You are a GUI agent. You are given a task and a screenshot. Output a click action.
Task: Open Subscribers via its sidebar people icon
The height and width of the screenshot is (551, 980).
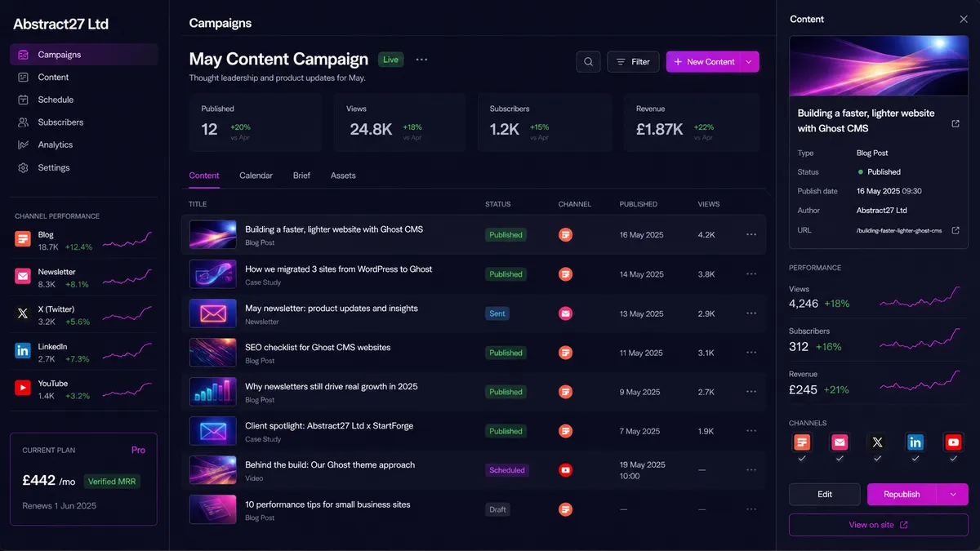coord(23,122)
